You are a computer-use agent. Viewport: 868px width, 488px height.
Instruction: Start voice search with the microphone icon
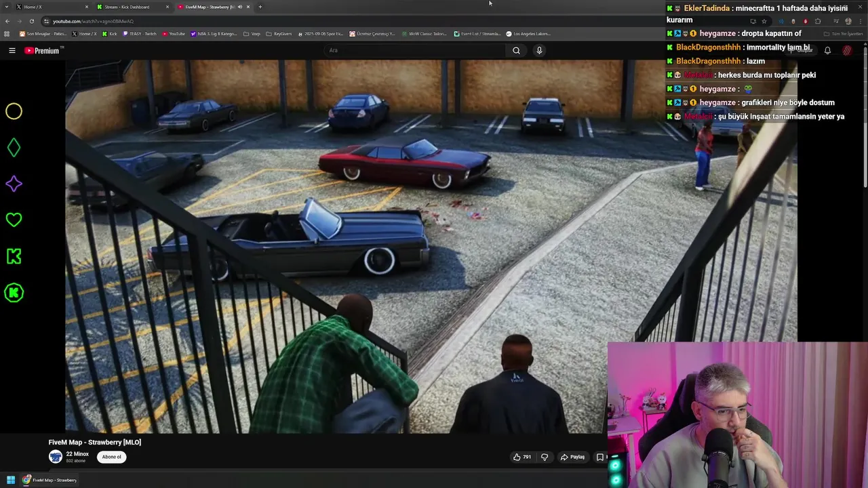coord(539,50)
